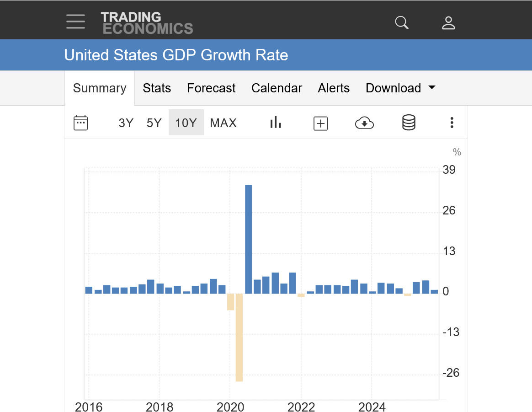The height and width of the screenshot is (412, 532).
Task: Open the Forecast tab
Action: [x=211, y=88]
